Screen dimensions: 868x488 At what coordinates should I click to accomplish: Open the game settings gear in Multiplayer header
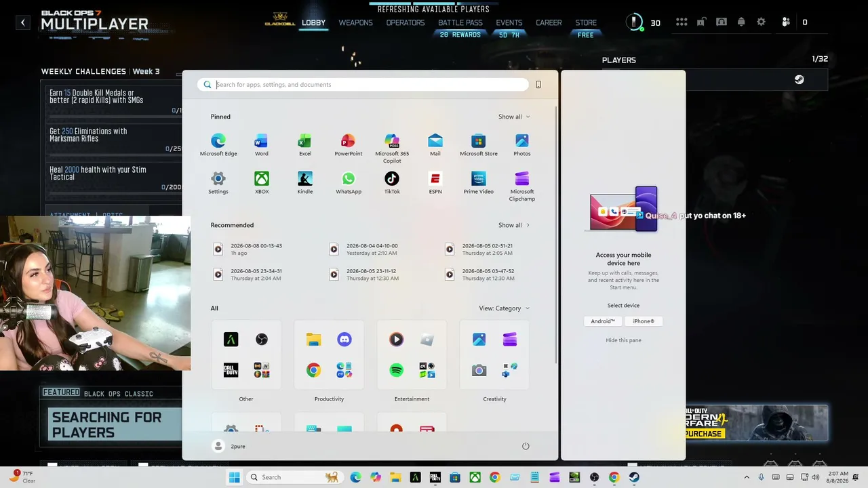(x=762, y=22)
